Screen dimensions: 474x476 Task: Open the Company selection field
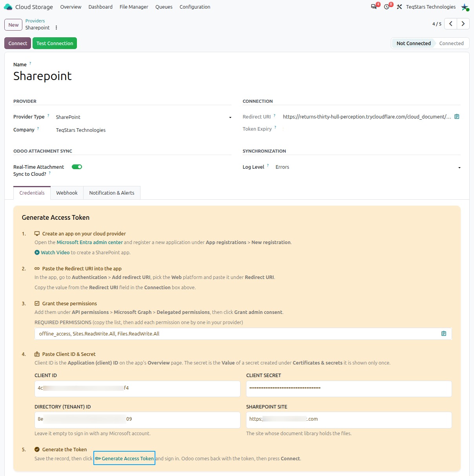143,130
